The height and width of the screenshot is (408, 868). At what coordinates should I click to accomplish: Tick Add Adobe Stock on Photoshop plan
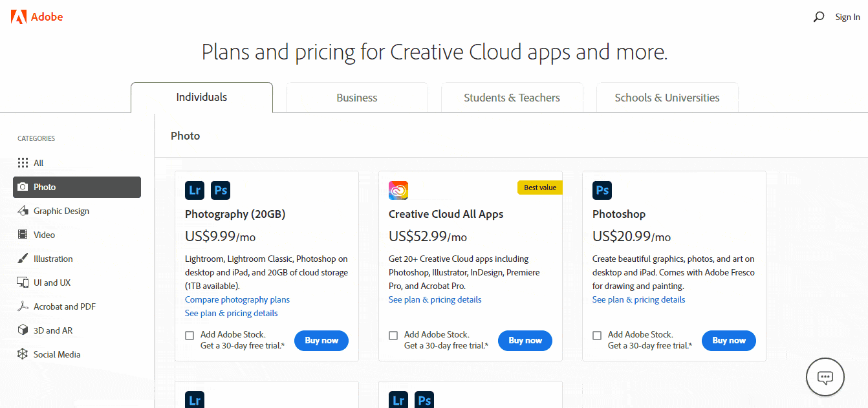(x=597, y=336)
